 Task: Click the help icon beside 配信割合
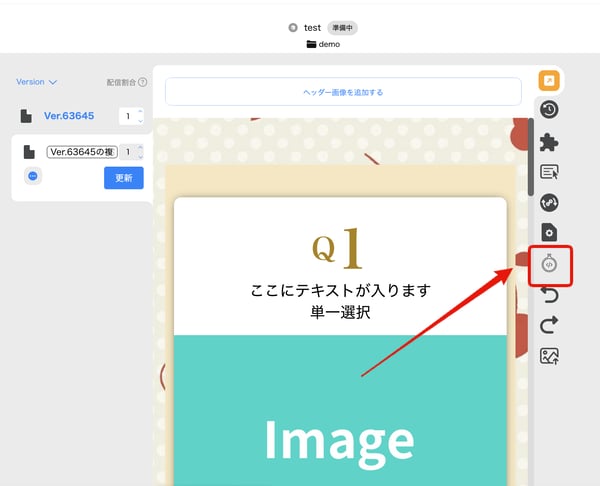tap(143, 82)
